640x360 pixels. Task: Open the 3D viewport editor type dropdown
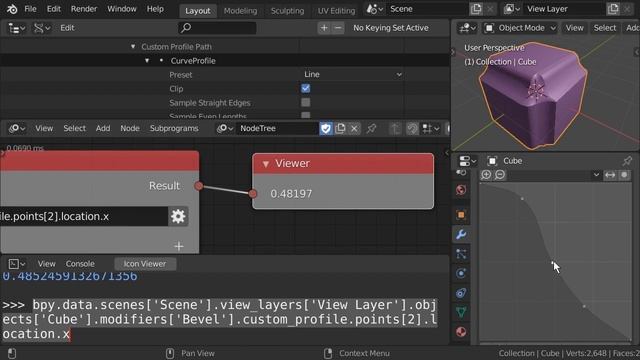(467, 28)
